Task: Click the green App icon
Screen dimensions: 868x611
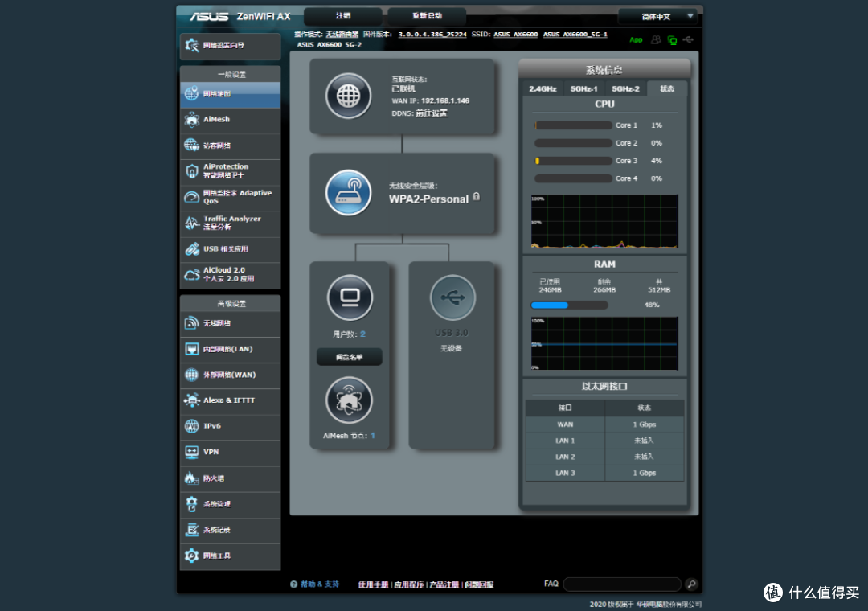Action: (x=636, y=40)
